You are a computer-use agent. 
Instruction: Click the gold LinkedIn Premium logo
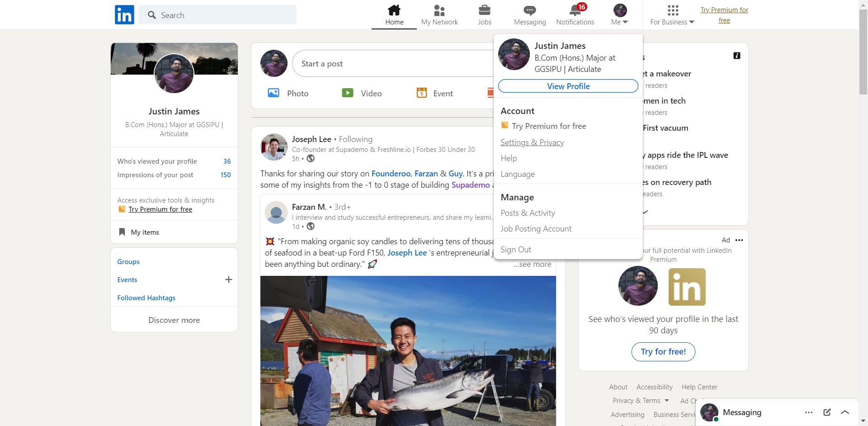point(687,287)
